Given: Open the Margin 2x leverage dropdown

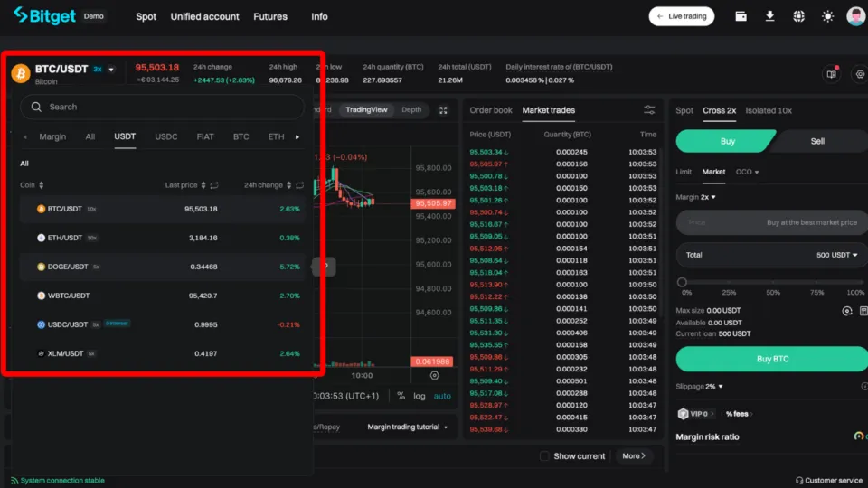Looking at the screenshot, I should (696, 197).
